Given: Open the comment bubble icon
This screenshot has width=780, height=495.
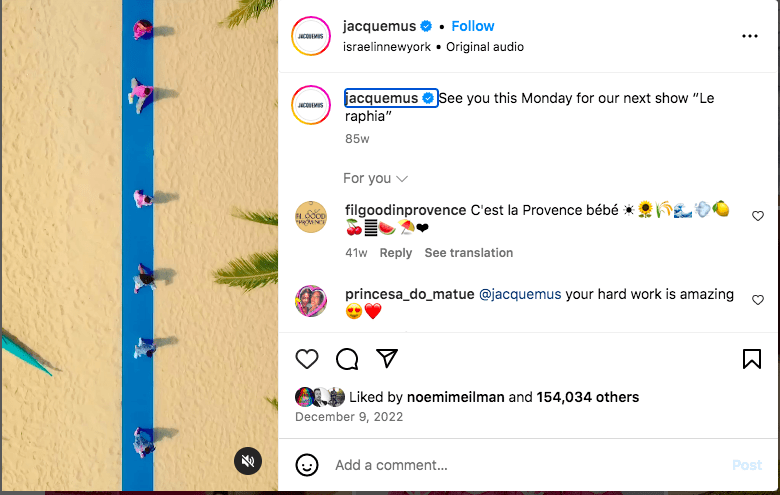Looking at the screenshot, I should pos(347,359).
